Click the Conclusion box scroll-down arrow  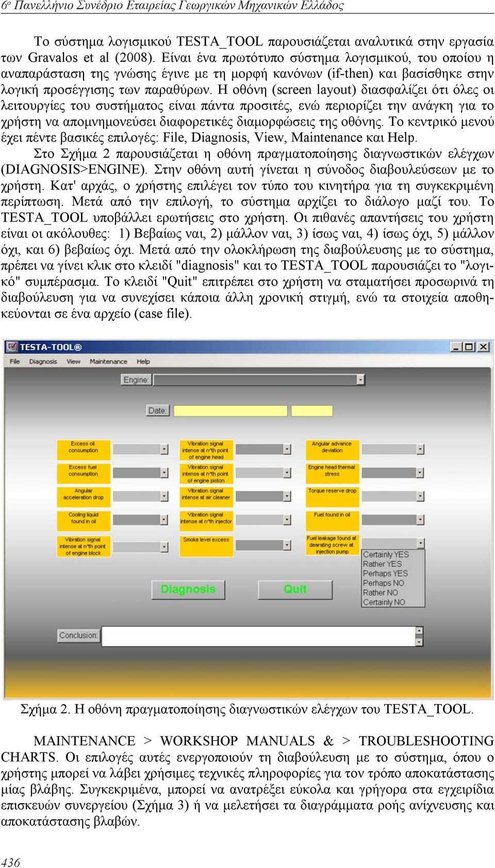pyautogui.click(x=419, y=642)
